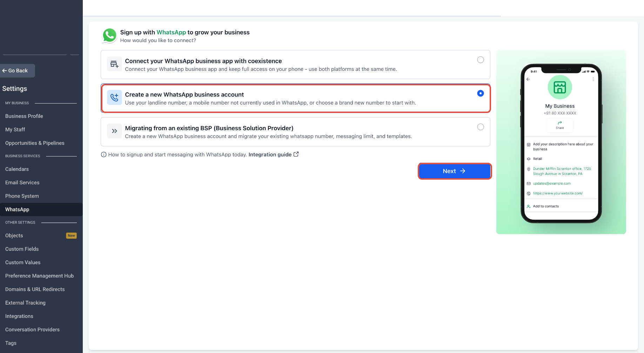Click the Settings heading in sidebar
Viewport: 644px width, 353px height.
click(15, 89)
